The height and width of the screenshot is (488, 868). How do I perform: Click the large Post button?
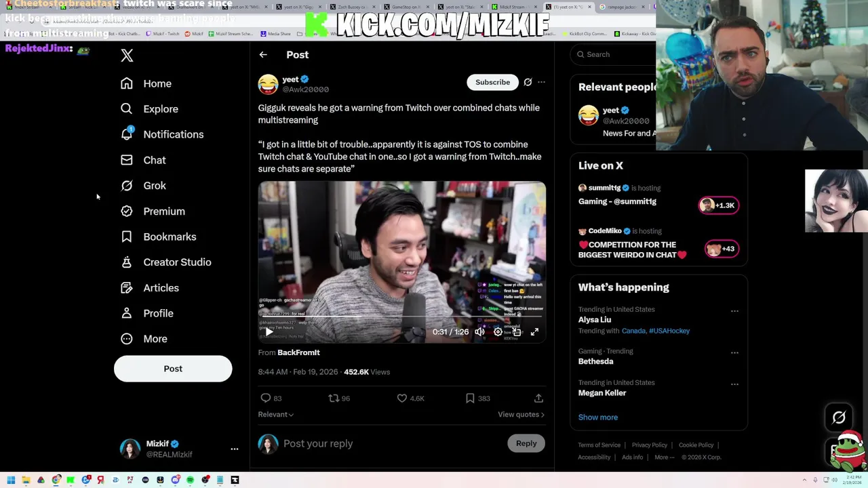coord(173,369)
